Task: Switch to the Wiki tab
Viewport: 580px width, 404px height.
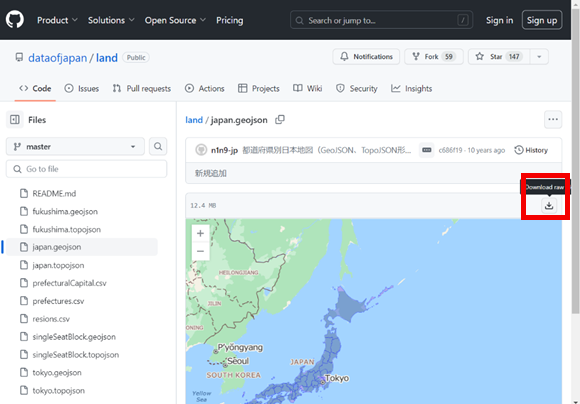Action: pos(307,88)
